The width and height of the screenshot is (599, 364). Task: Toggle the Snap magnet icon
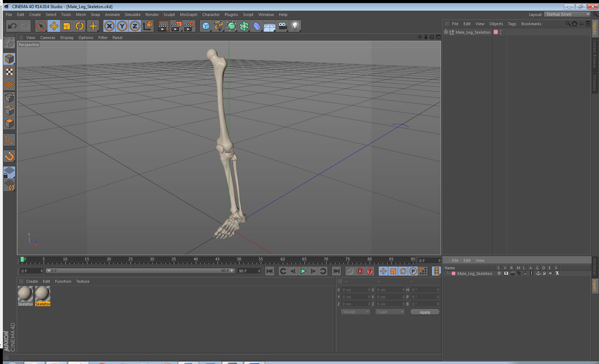(9, 156)
